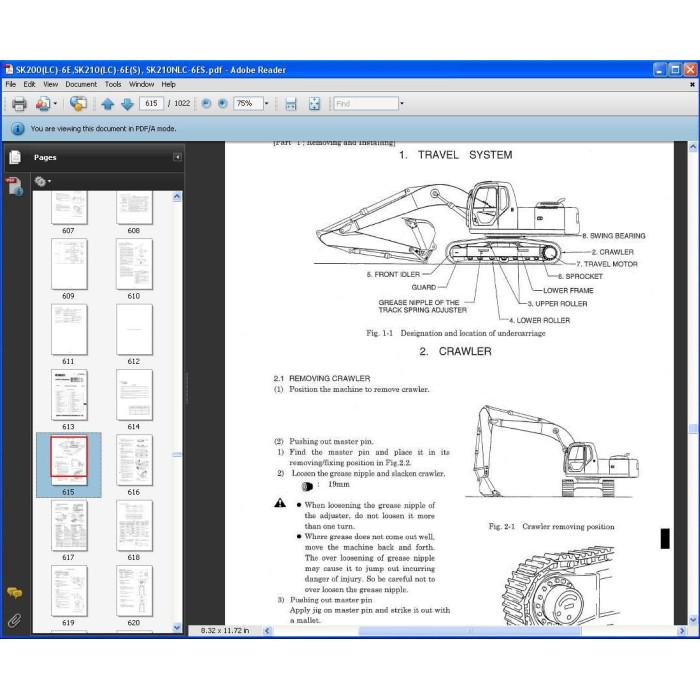Open the Create PDF online icon

click(43, 104)
